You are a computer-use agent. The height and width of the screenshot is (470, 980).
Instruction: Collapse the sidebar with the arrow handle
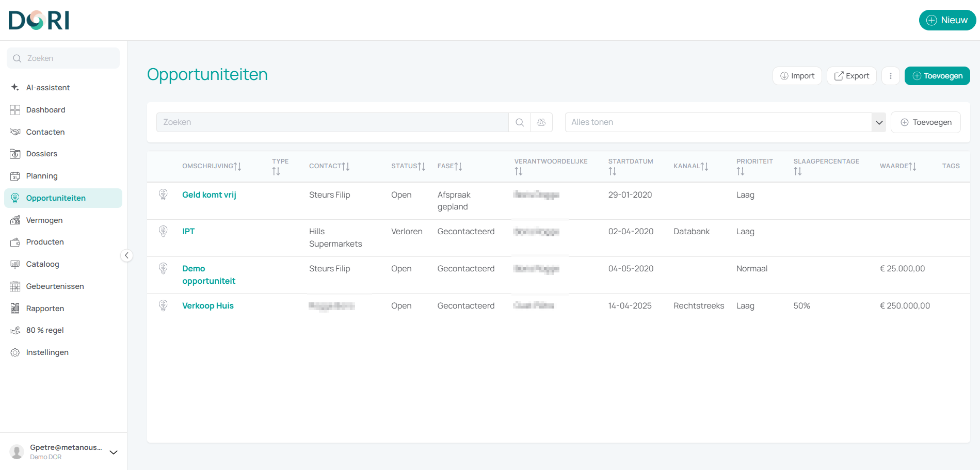(x=126, y=255)
